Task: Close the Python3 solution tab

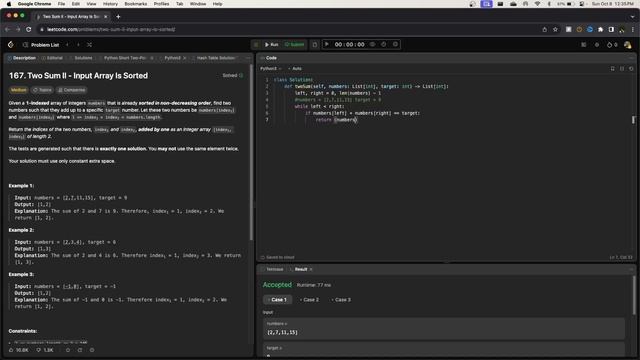Action: point(184,58)
